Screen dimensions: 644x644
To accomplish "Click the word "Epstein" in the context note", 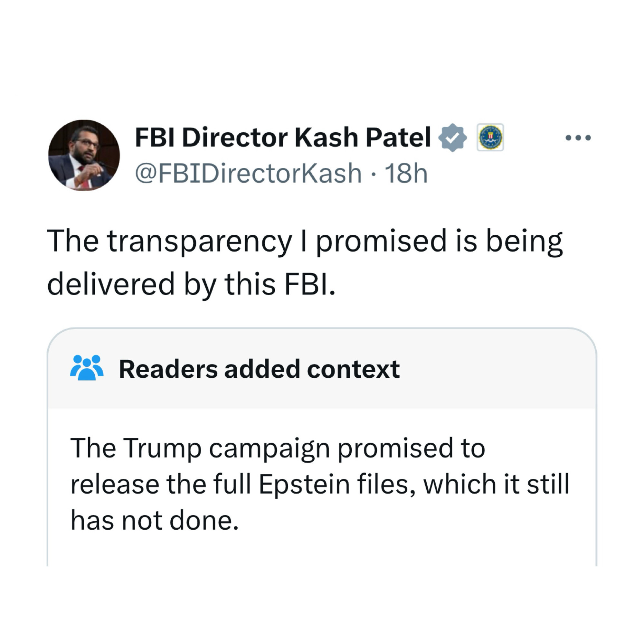I will point(304,485).
